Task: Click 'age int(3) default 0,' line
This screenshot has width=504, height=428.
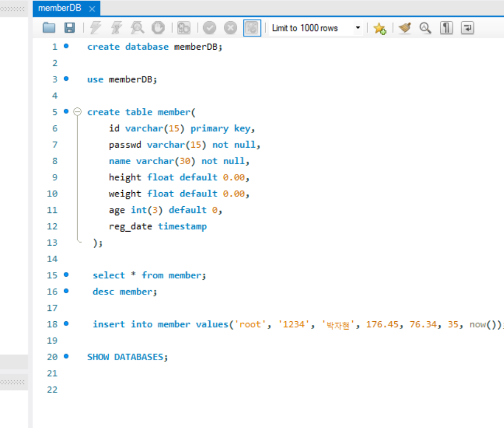Action: click(166, 210)
